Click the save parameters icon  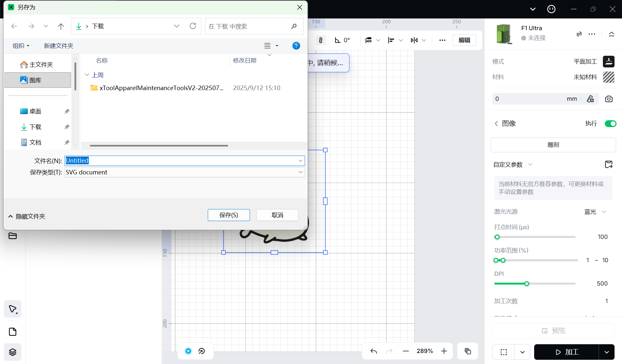click(608, 164)
